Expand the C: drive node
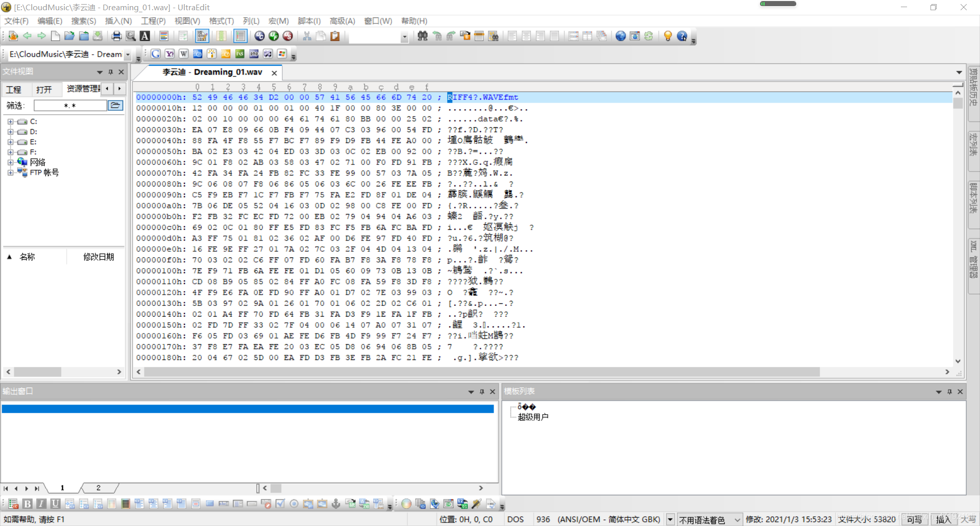Viewport: 980px width, 526px height. [x=10, y=122]
